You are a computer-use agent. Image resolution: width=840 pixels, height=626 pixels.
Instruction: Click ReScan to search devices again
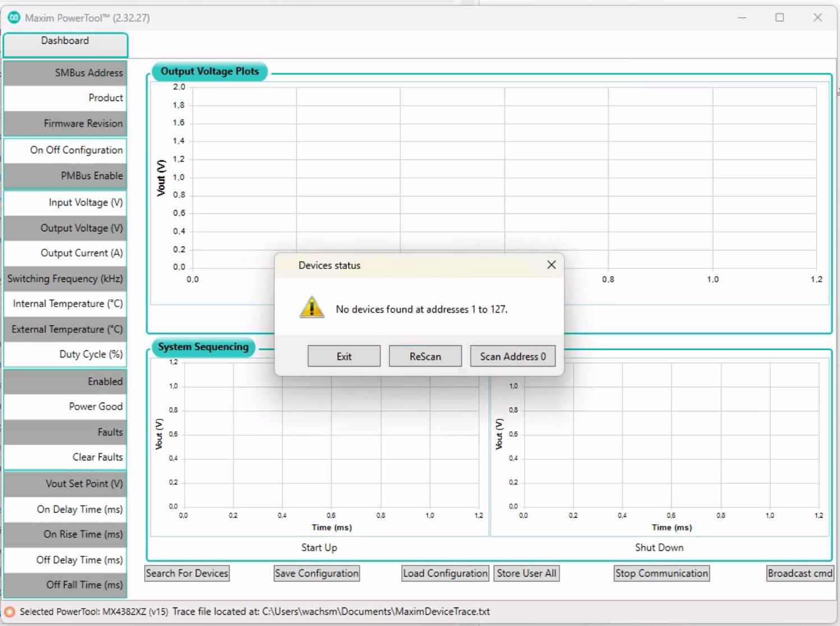pyautogui.click(x=425, y=357)
